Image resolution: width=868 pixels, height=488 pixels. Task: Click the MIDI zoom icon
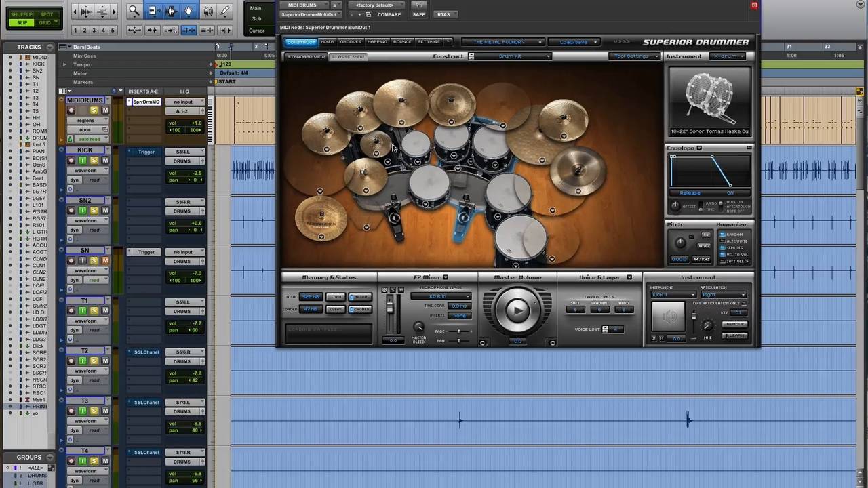pyautogui.click(x=102, y=12)
